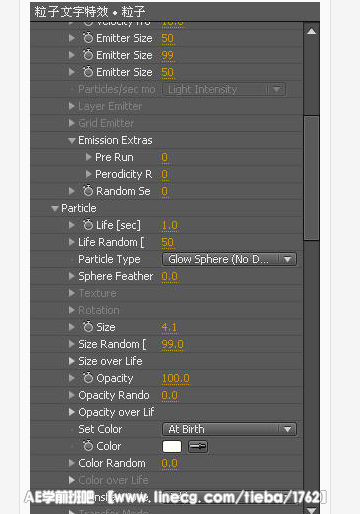Expand Size over Life section

(x=71, y=361)
